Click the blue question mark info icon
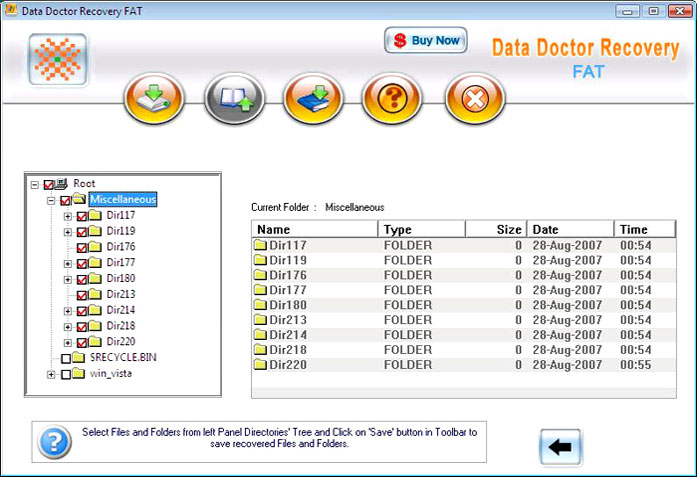 pyautogui.click(x=54, y=442)
